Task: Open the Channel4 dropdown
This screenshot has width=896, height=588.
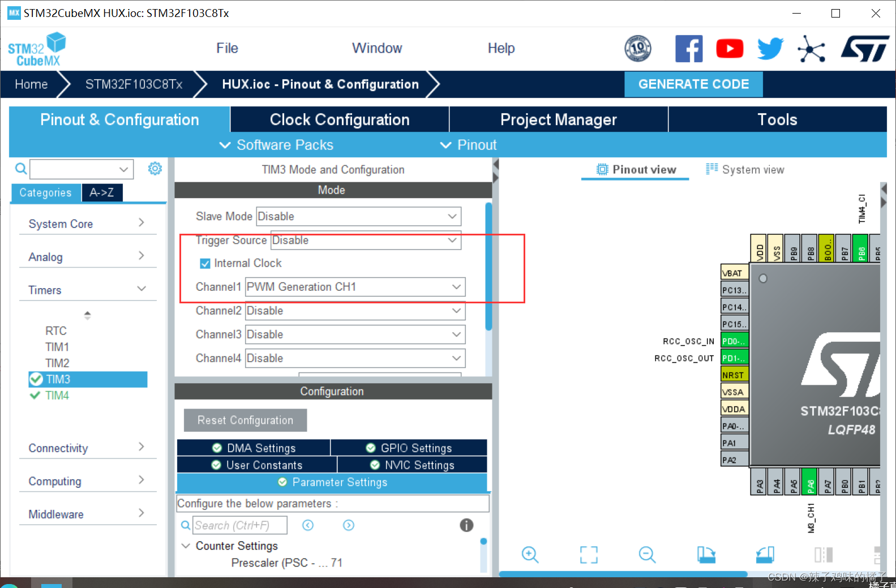Action: 355,358
